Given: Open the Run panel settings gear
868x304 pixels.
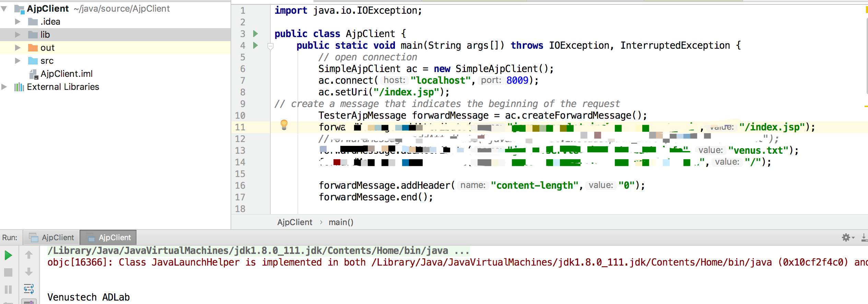Looking at the screenshot, I should (x=846, y=237).
